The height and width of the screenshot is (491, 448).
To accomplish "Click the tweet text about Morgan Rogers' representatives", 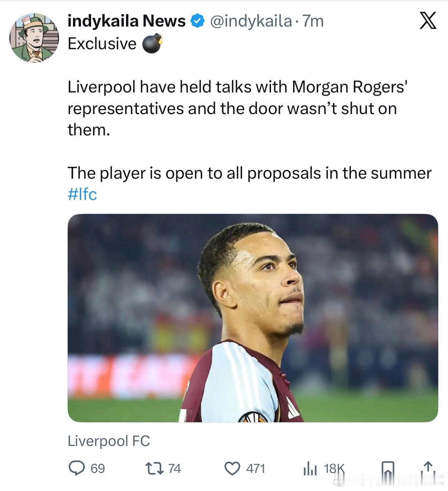I will pyautogui.click(x=237, y=108).
